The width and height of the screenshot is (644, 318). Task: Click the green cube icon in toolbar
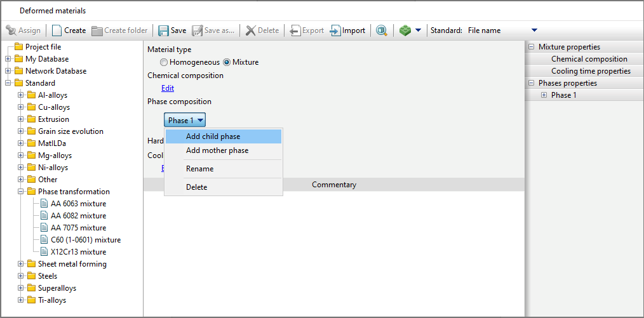405,30
